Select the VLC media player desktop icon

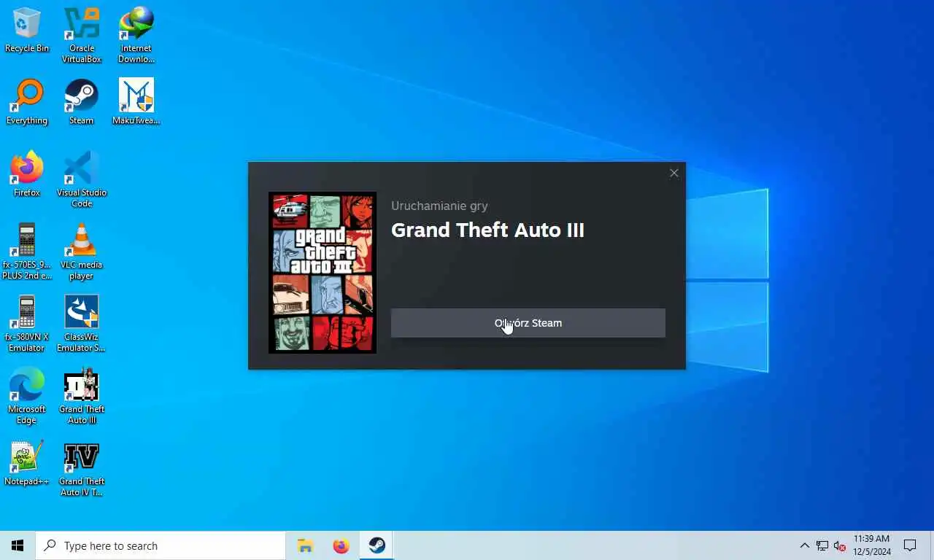coord(82,252)
